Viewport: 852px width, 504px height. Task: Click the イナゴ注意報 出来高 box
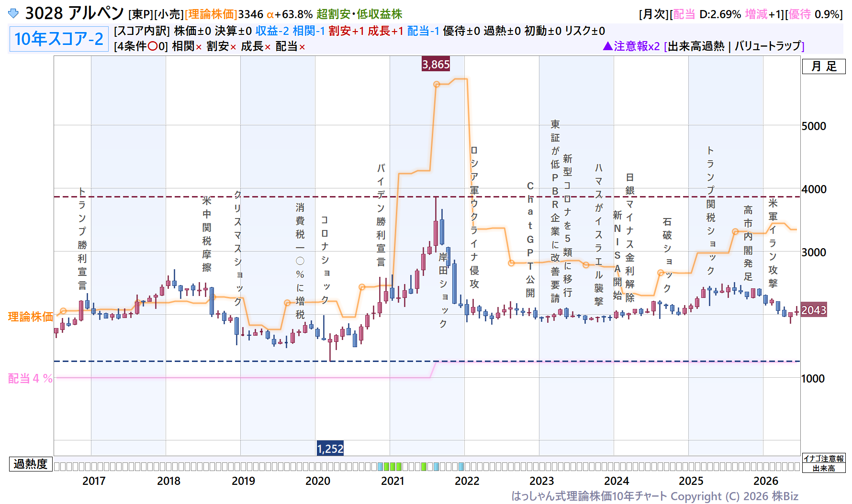pos(824,463)
